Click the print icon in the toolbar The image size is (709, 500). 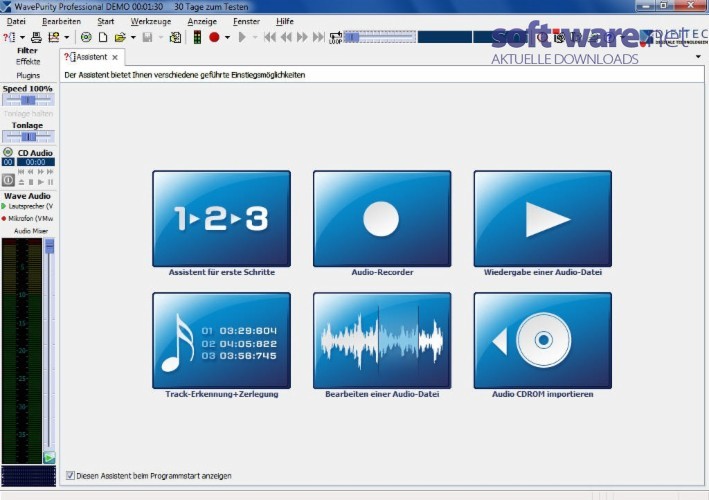pyautogui.click(x=36, y=38)
